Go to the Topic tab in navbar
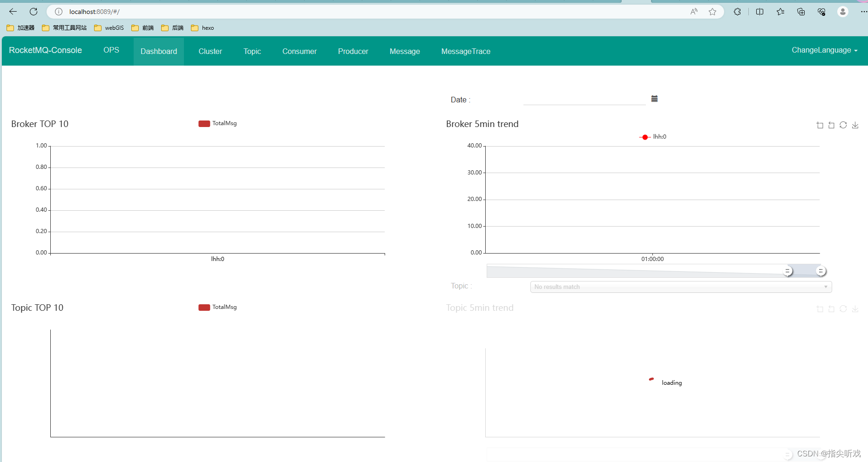This screenshot has height=462, width=868. coord(252,51)
